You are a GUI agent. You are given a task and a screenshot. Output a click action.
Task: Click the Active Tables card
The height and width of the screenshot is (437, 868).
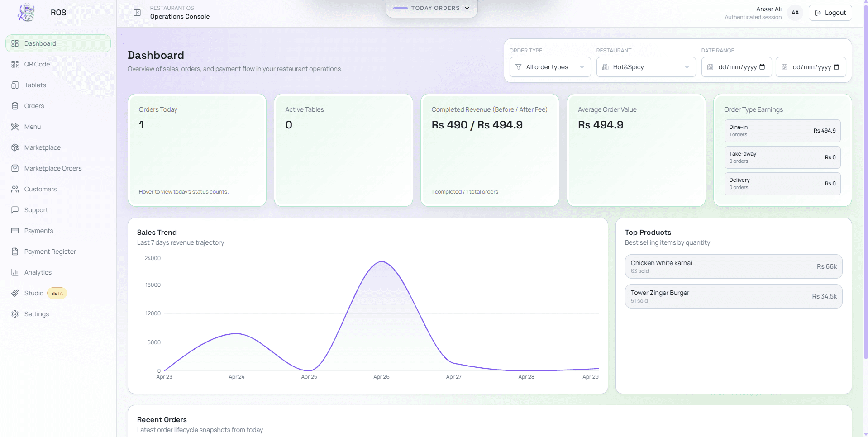(343, 150)
